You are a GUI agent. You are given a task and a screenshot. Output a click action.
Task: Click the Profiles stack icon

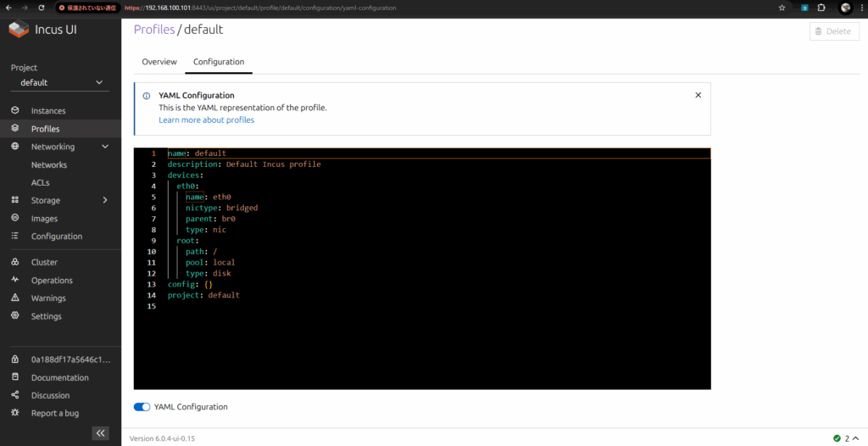point(15,129)
